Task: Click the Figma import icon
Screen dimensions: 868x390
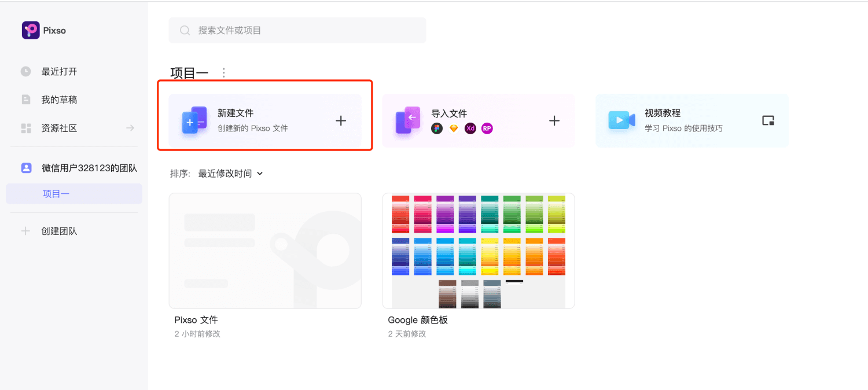Action: [x=437, y=128]
